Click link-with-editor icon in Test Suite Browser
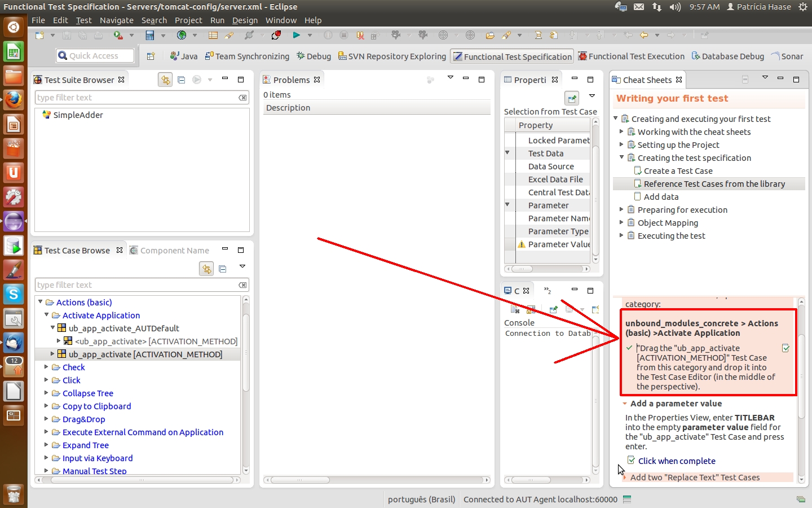Screen dimensions: 812x508 point(165,80)
